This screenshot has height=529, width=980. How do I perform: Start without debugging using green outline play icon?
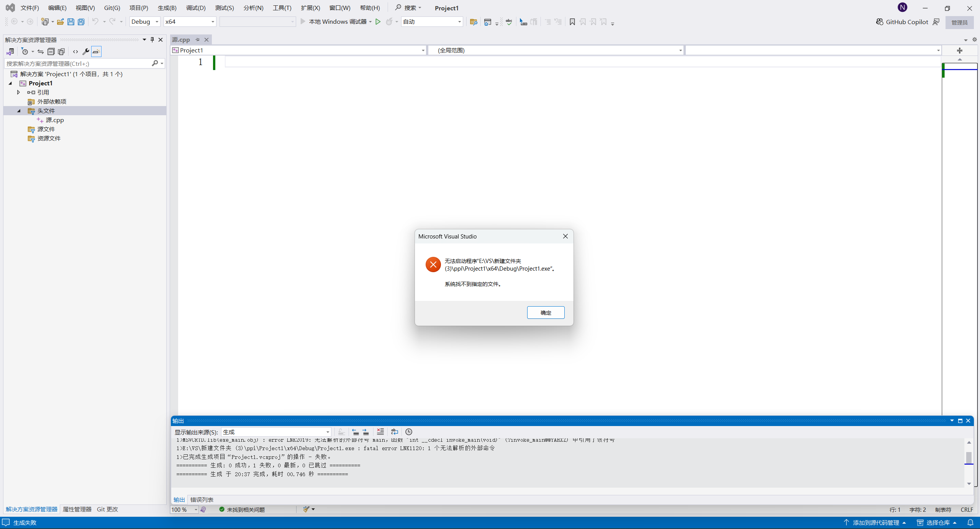[x=378, y=21]
